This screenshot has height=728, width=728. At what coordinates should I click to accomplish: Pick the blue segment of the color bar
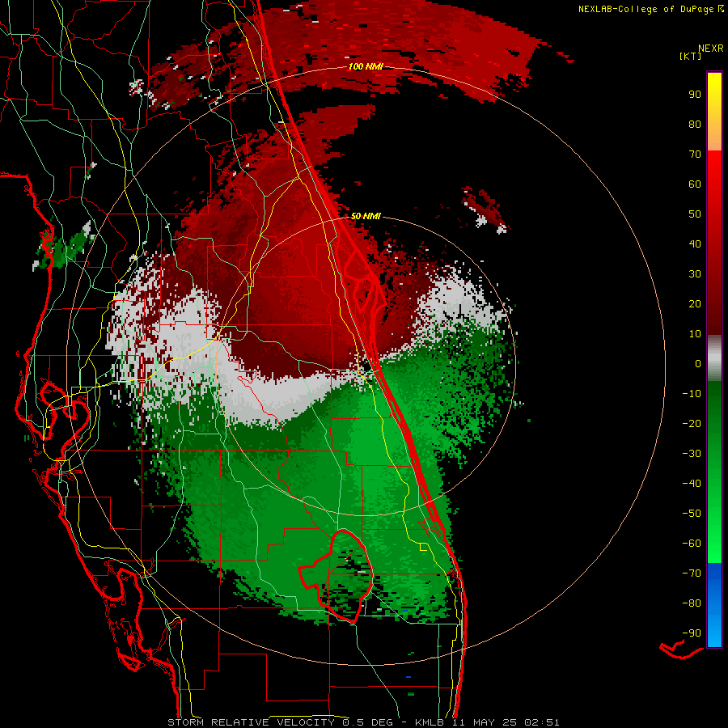(714, 604)
